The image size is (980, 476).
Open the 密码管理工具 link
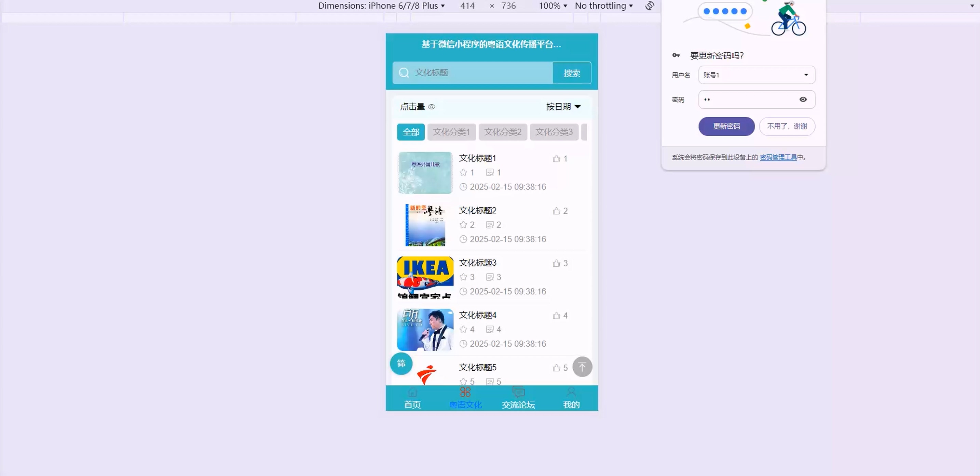pyautogui.click(x=778, y=157)
